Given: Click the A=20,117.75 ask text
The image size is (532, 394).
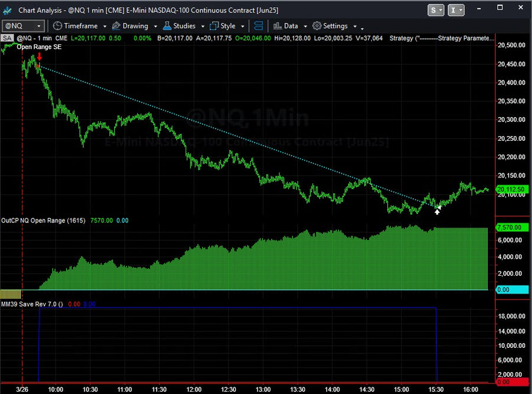Looking at the screenshot, I should (x=214, y=38).
